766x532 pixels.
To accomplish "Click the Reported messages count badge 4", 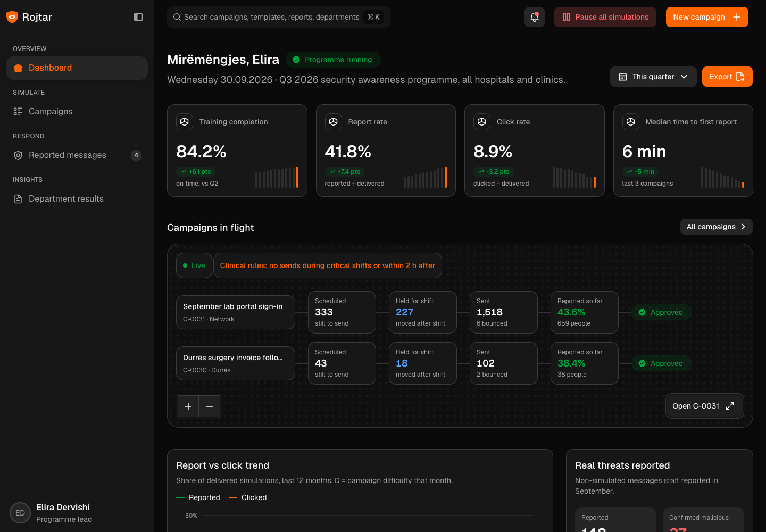I will click(x=136, y=155).
